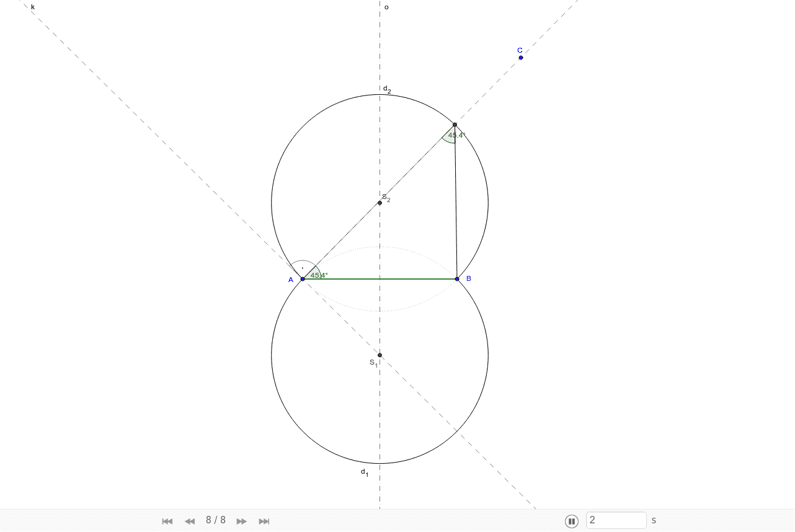The width and height of the screenshot is (795, 532).
Task: Select blue point C
Action: point(521,58)
